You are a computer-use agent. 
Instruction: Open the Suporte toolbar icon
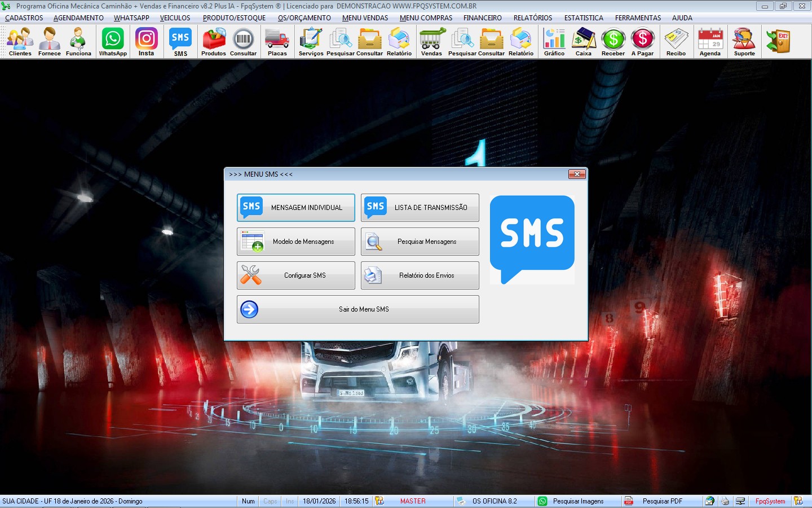coord(744,42)
